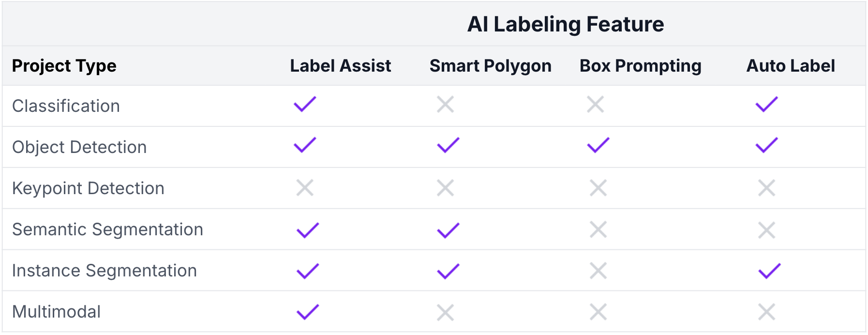This screenshot has height=335, width=868.
Task: Click the Multimodal Label Assist checkmark
Action: [x=308, y=312]
